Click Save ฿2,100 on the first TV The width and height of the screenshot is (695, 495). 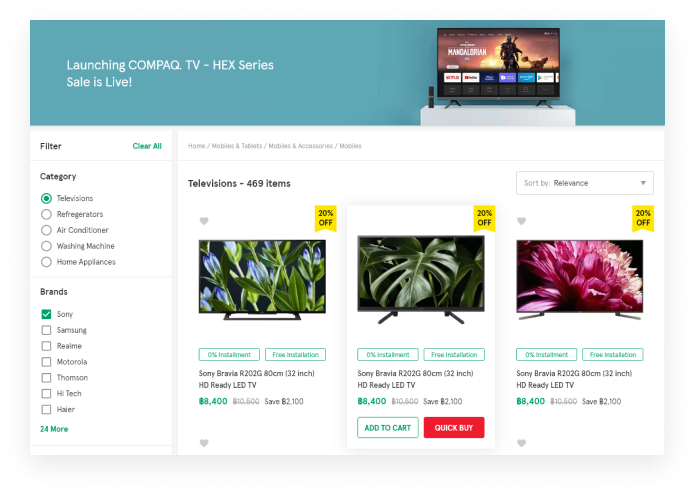coord(284,401)
